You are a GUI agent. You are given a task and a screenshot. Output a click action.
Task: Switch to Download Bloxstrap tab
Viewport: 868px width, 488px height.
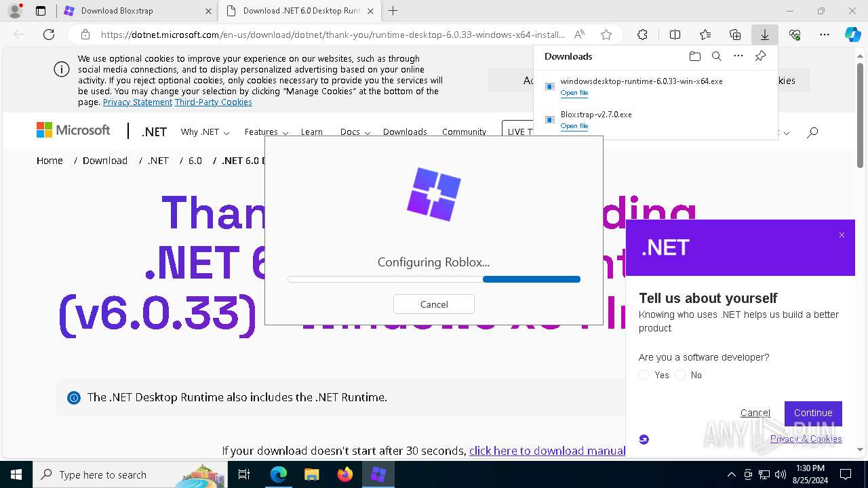pyautogui.click(x=136, y=11)
